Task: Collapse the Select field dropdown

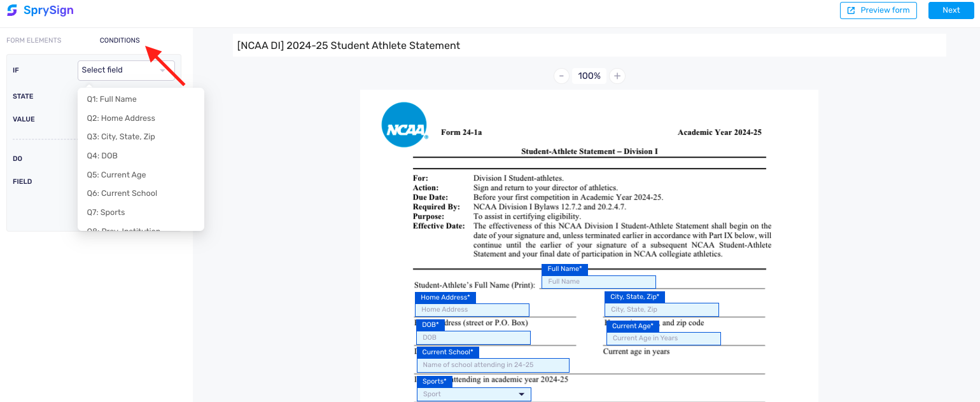Action: point(126,70)
